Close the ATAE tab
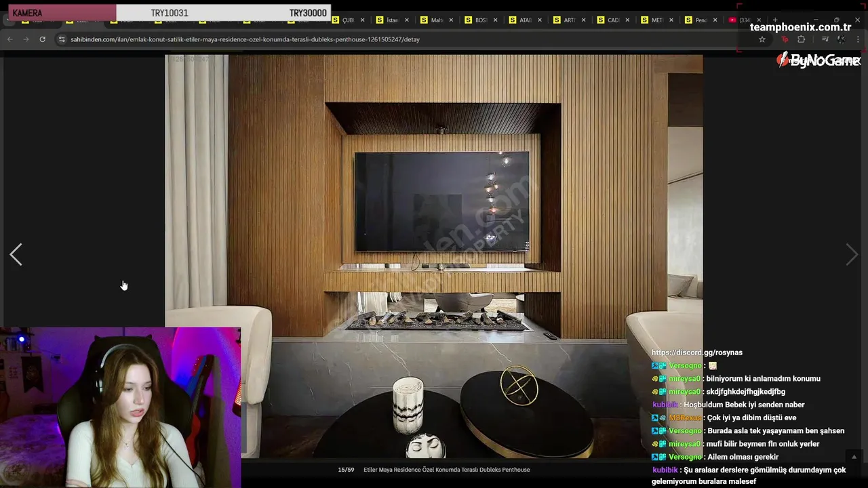The width and height of the screenshot is (868, 488). click(x=540, y=20)
